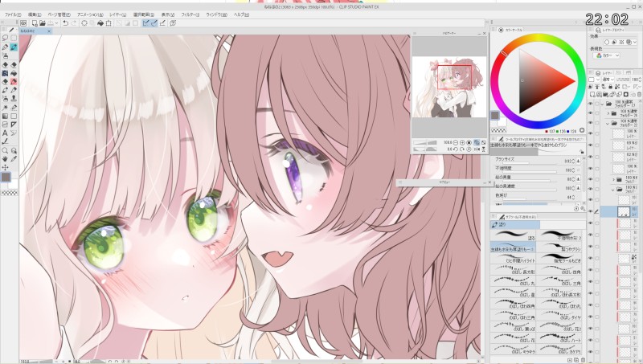Screen dimensions: 643x364
Task: Delete sub tool with trash icon
Action: [584, 360]
